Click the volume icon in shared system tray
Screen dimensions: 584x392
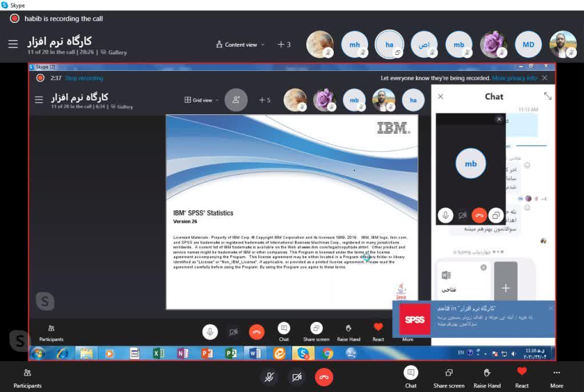coord(514,354)
